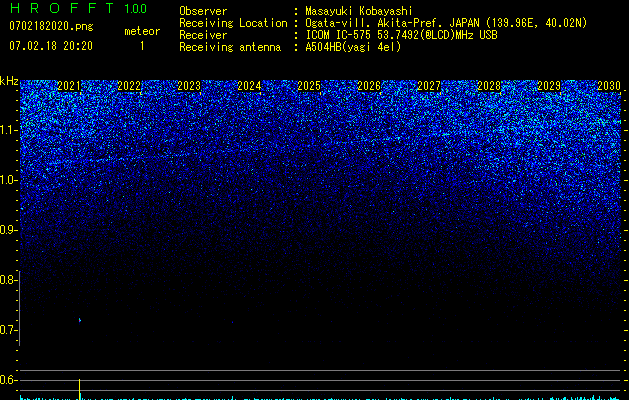This screenshot has width=629, height=400.
Task: Click observer name Masayuki Kobayashi
Action: click(x=358, y=11)
